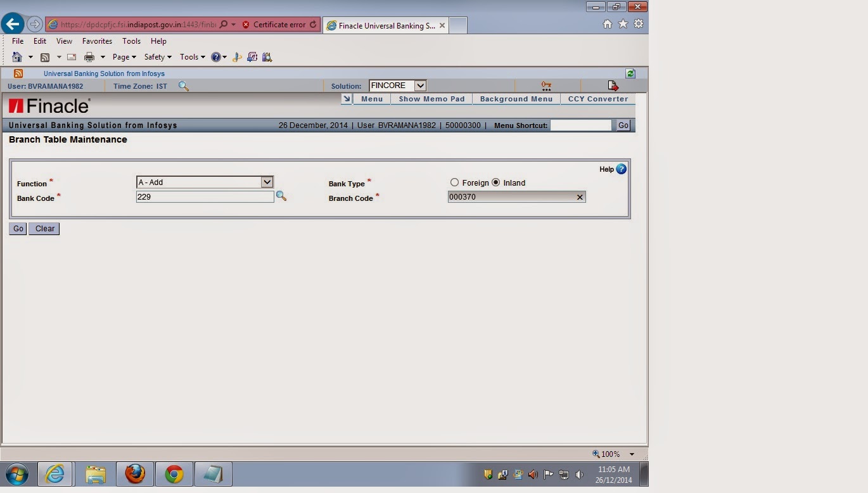Screen dimensions: 868x493
Task: Open IE Home page icon top-right
Action: tap(607, 24)
